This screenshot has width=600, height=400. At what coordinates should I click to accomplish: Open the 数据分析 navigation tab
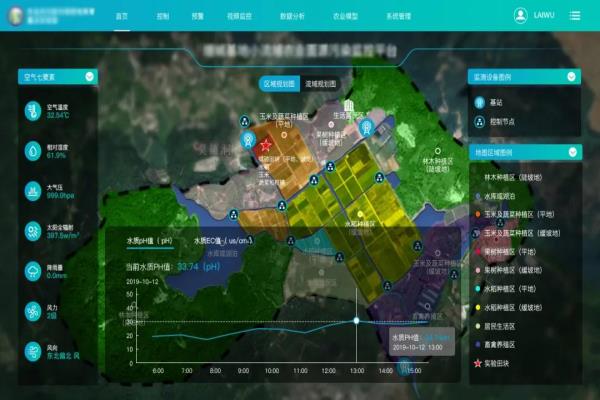292,16
